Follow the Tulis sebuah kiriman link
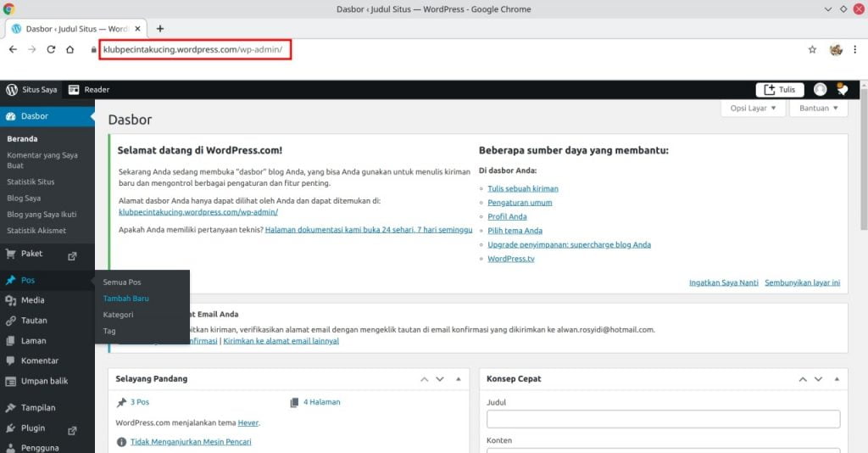This screenshot has width=868, height=453. click(522, 189)
